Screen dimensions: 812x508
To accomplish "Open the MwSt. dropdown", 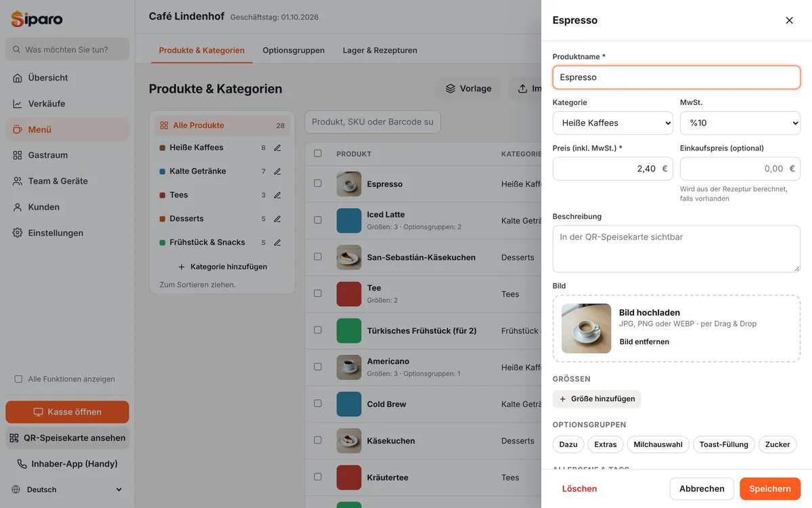I will pyautogui.click(x=740, y=123).
